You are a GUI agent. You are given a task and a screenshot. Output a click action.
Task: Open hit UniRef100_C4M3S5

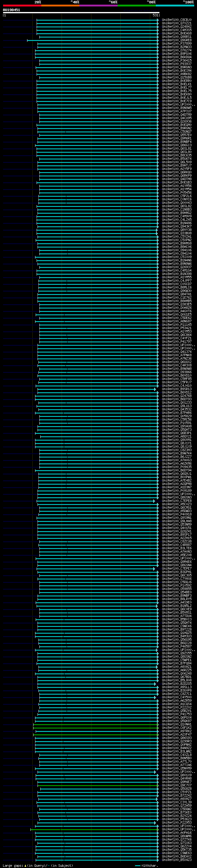coord(176,30)
